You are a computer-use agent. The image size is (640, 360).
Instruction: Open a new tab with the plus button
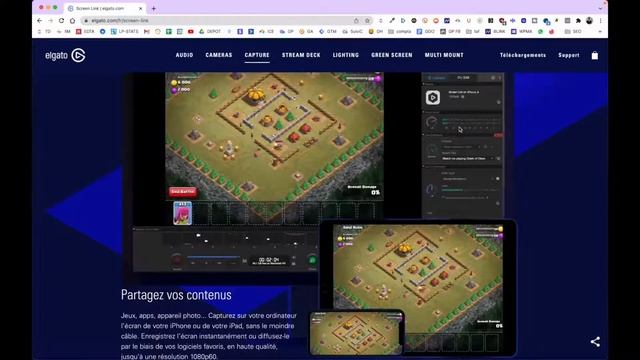coord(154,8)
